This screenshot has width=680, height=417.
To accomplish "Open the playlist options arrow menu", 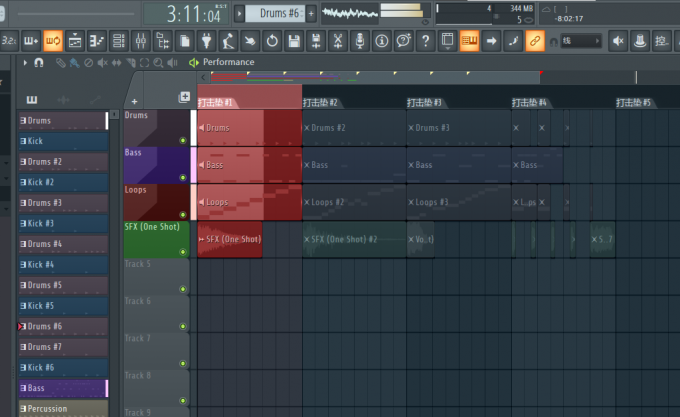I will [25, 63].
